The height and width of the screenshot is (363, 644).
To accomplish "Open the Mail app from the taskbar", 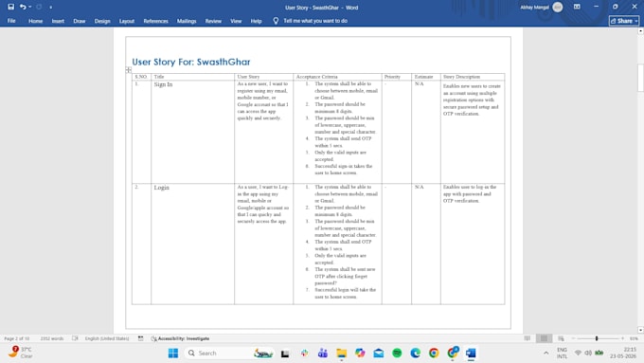I will click(378, 354).
